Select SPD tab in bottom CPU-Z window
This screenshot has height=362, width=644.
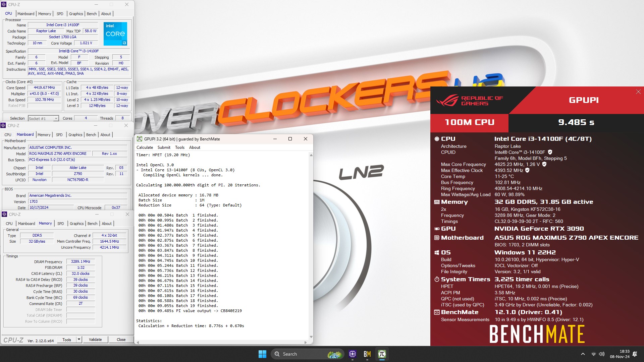pos(60,224)
